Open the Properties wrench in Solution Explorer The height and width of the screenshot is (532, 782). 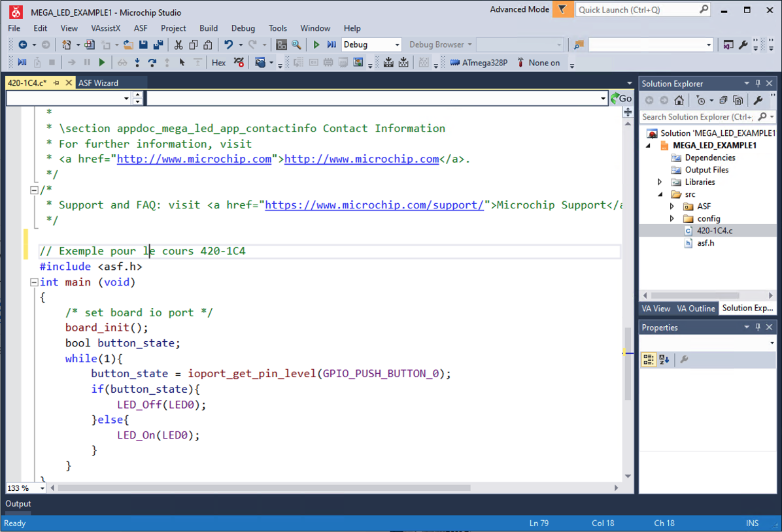758,100
